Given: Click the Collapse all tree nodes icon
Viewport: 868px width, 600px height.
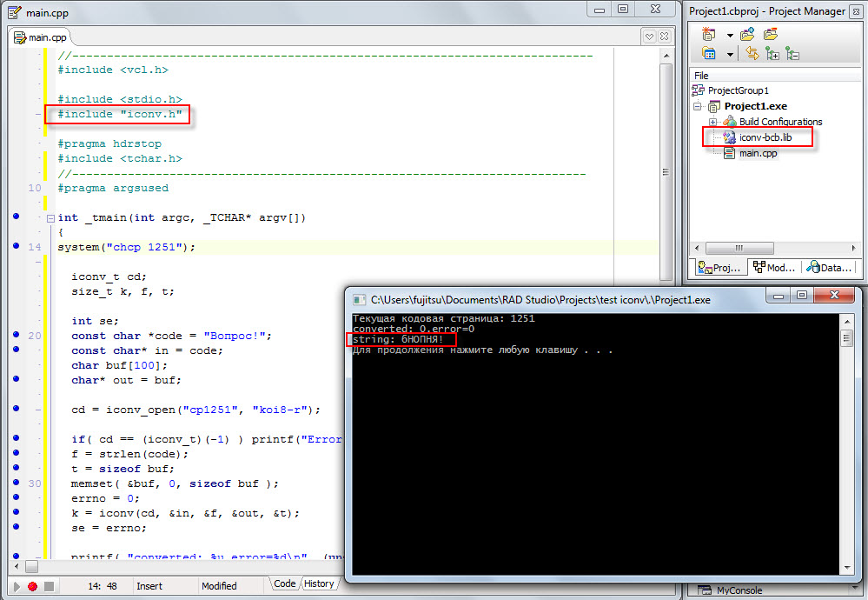Looking at the screenshot, I should pos(792,54).
